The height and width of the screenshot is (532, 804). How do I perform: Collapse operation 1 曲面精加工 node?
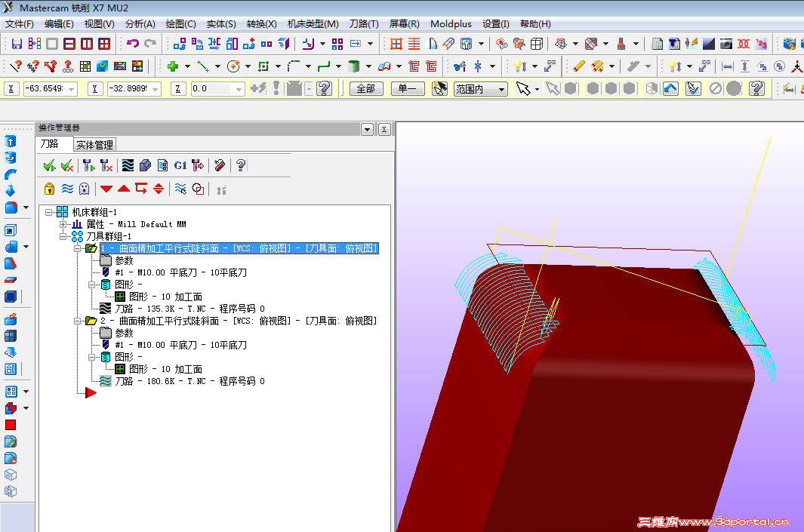coord(77,248)
